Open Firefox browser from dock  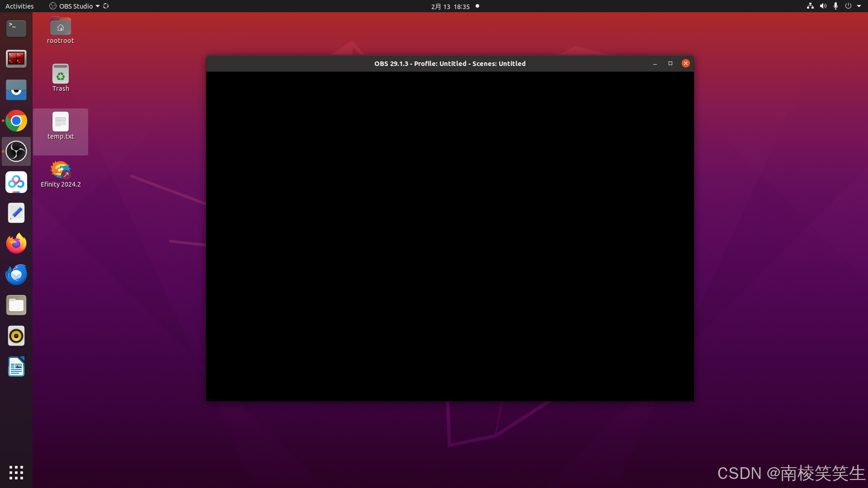(x=16, y=244)
